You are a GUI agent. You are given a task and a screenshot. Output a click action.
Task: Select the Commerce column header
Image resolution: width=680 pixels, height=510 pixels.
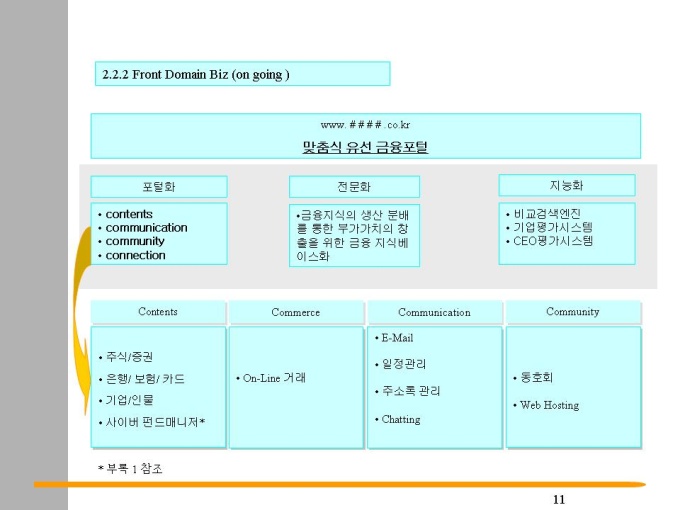click(x=296, y=312)
